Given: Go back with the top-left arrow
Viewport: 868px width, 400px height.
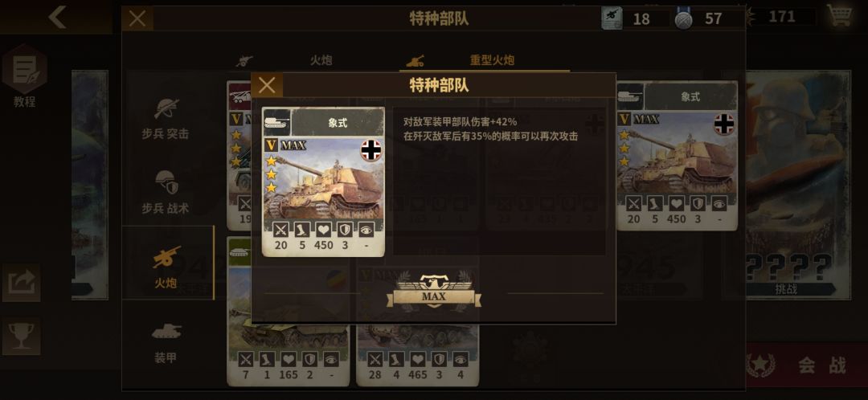Looking at the screenshot, I should pyautogui.click(x=57, y=17).
